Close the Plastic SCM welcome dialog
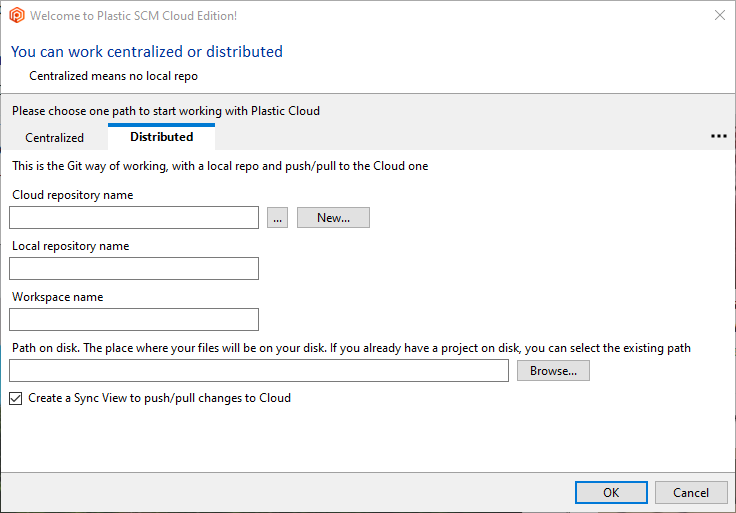 tap(719, 16)
